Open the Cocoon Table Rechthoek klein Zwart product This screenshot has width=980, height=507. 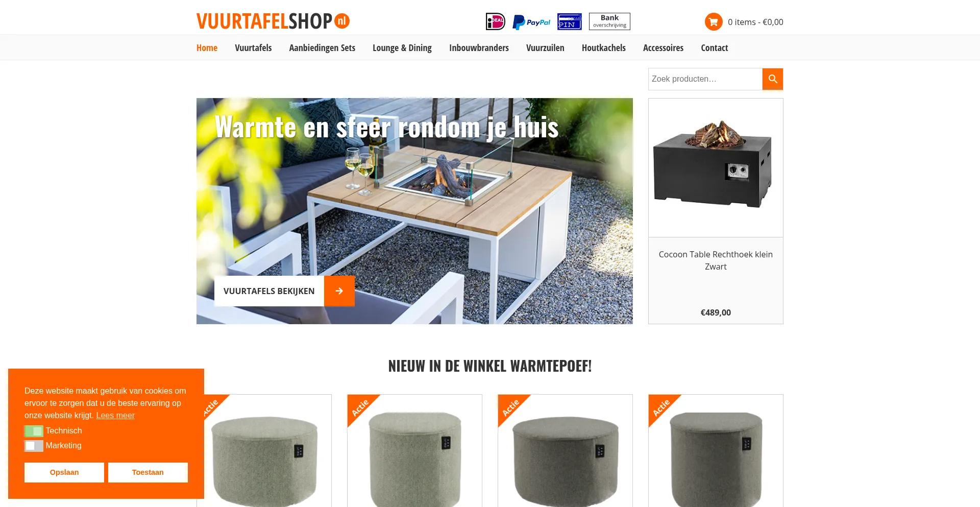(716, 260)
